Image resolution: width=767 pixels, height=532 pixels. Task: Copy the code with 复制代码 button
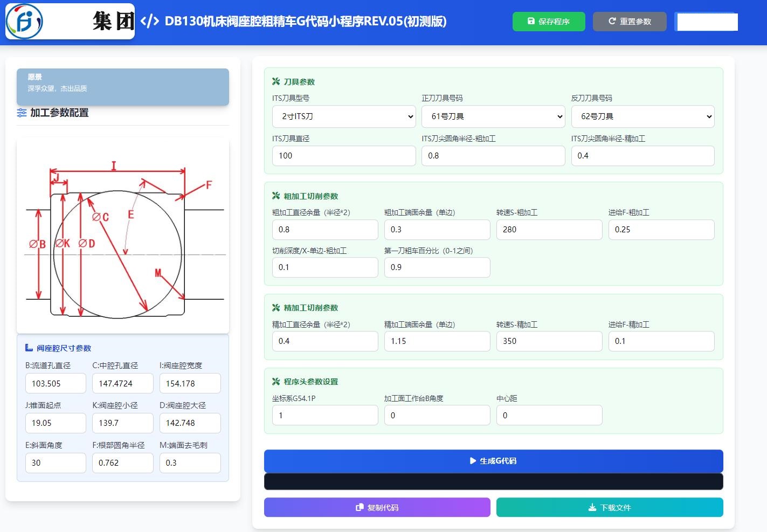377,507
